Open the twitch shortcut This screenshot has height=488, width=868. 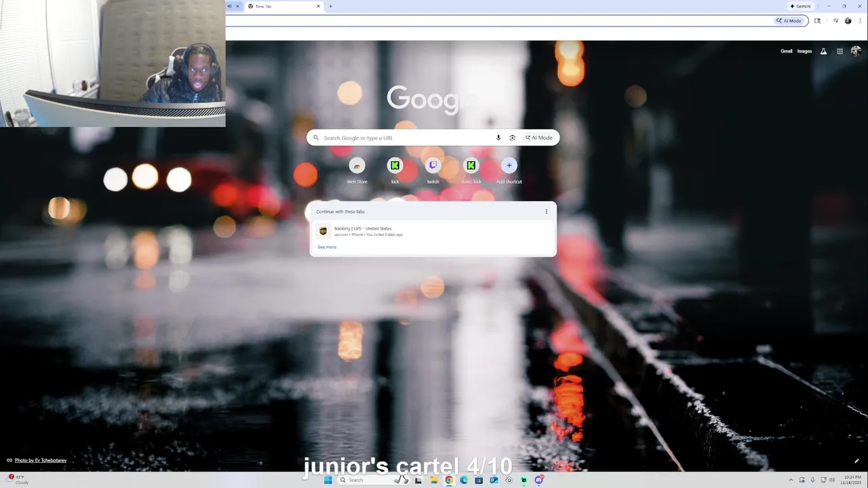(433, 170)
